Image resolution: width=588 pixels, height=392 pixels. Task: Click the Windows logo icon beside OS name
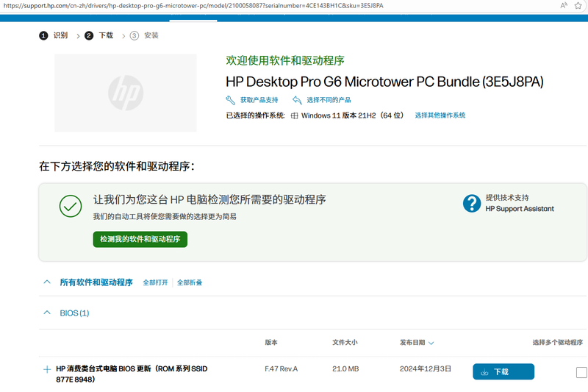[295, 115]
